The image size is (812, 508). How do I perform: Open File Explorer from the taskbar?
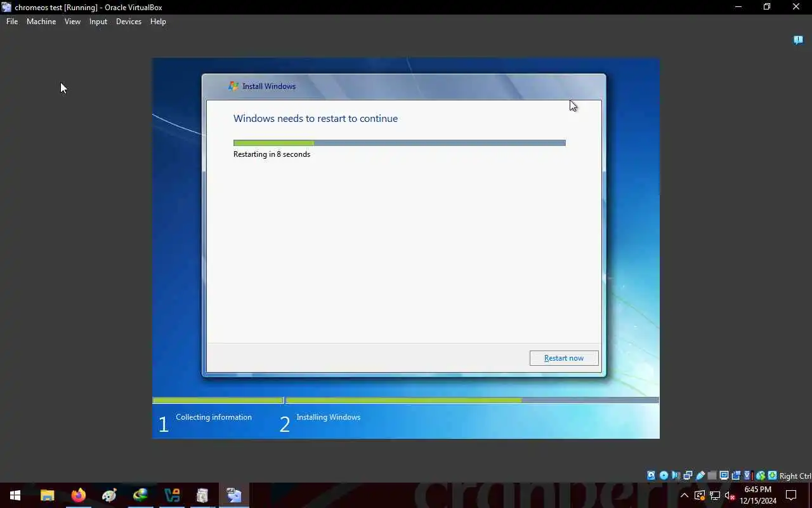(x=48, y=495)
